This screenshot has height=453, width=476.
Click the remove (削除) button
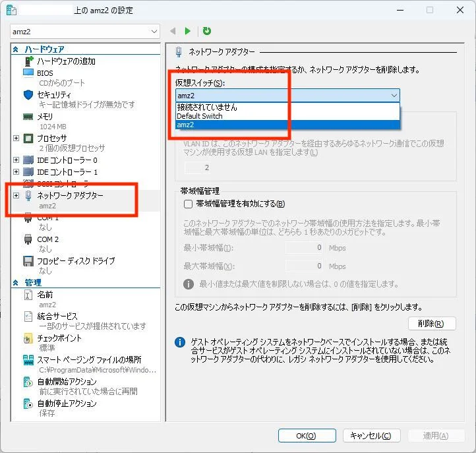(432, 324)
